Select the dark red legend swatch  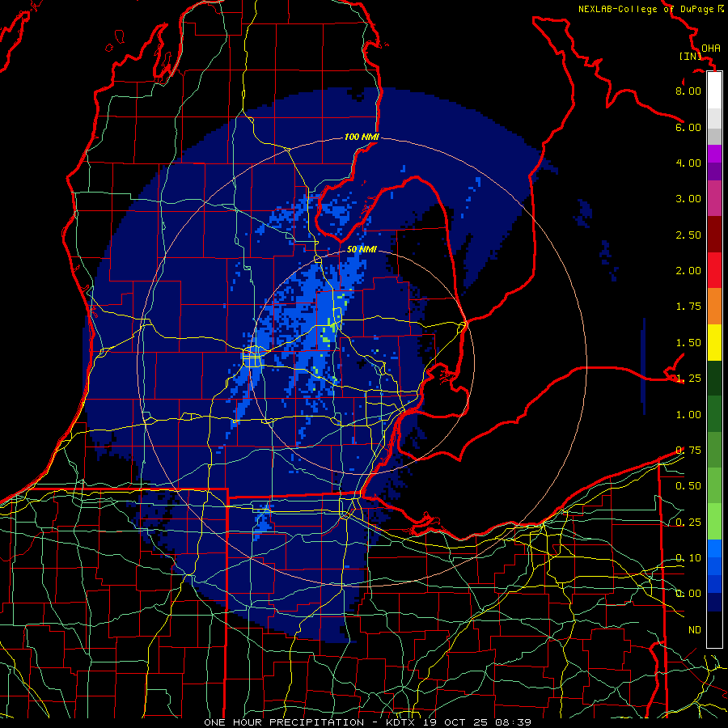pyautogui.click(x=714, y=235)
